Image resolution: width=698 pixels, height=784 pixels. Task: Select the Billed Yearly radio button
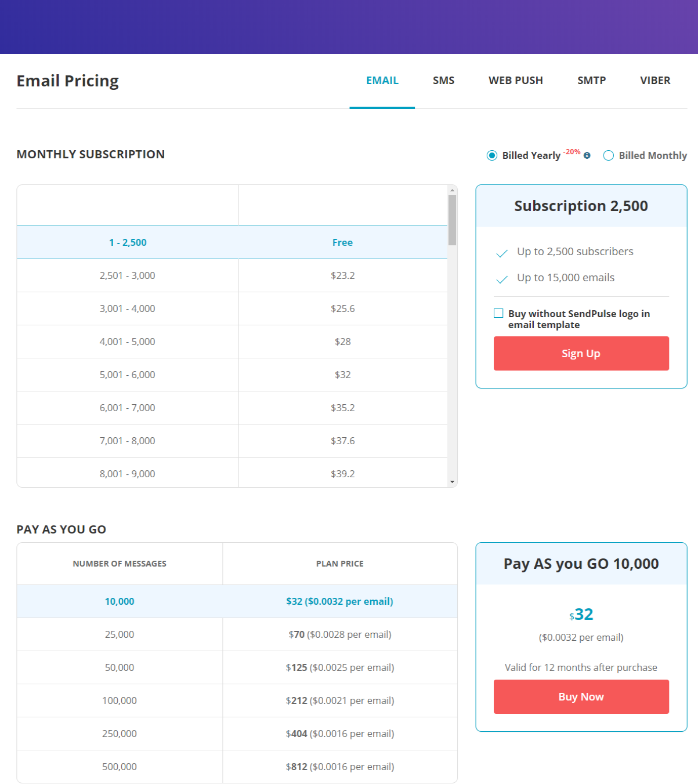coord(492,155)
